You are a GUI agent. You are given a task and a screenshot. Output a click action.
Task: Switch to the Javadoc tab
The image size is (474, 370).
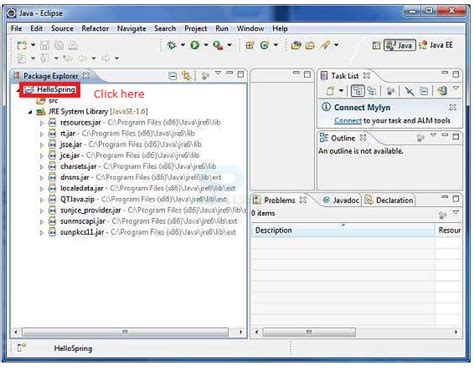pyautogui.click(x=342, y=200)
